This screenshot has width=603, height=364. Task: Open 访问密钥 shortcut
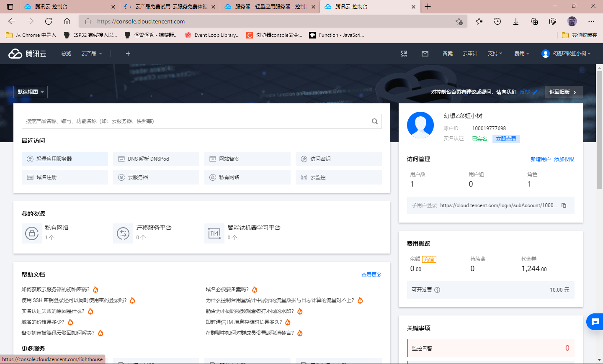[x=339, y=159]
